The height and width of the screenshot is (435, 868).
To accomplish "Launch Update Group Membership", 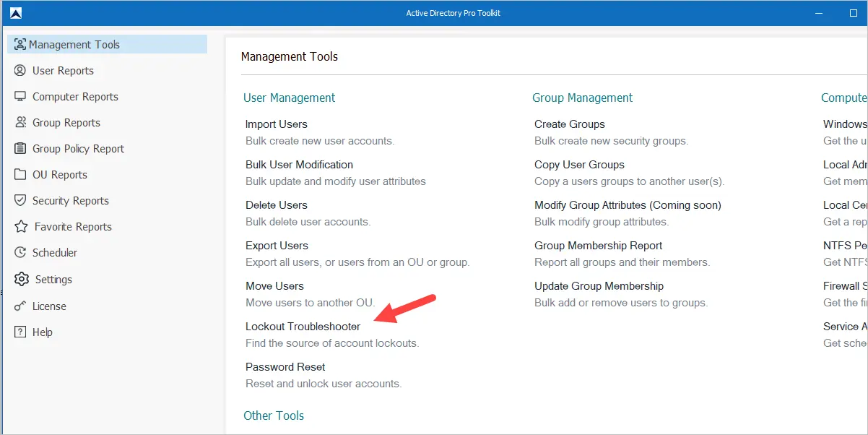I will pos(599,285).
